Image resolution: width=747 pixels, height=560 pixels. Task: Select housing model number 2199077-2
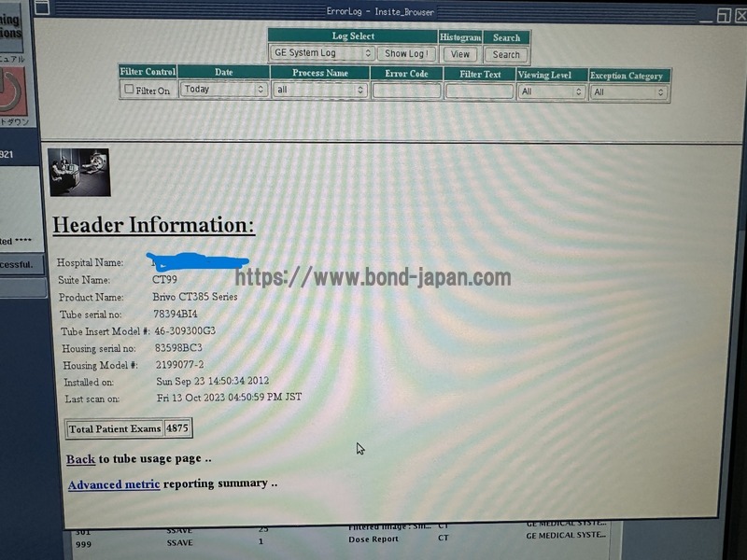tap(179, 365)
